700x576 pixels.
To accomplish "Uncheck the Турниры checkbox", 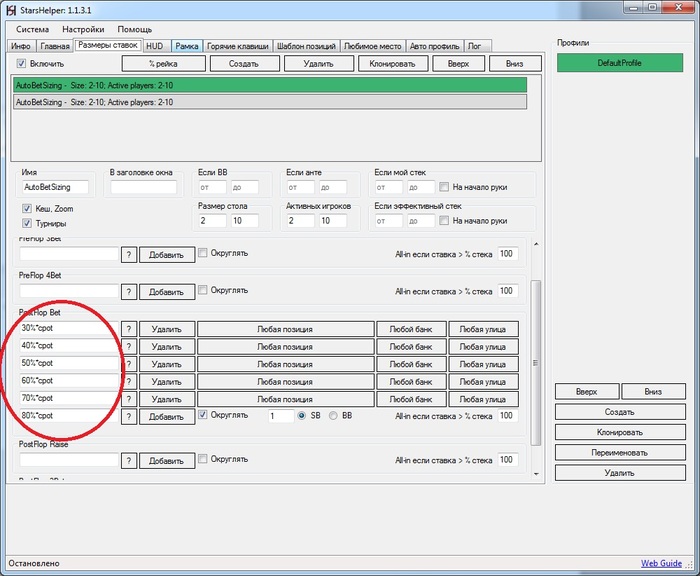I will pos(27,224).
